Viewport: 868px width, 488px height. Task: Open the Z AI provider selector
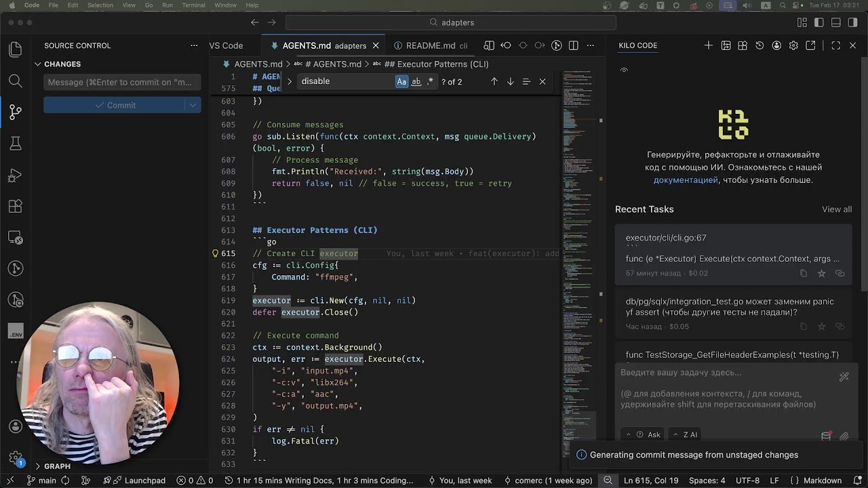(685, 434)
